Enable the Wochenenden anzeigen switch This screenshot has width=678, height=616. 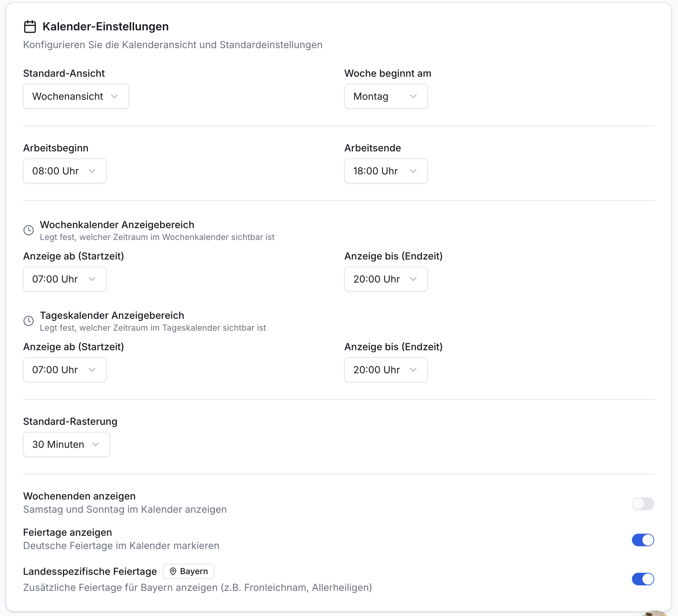pos(643,504)
